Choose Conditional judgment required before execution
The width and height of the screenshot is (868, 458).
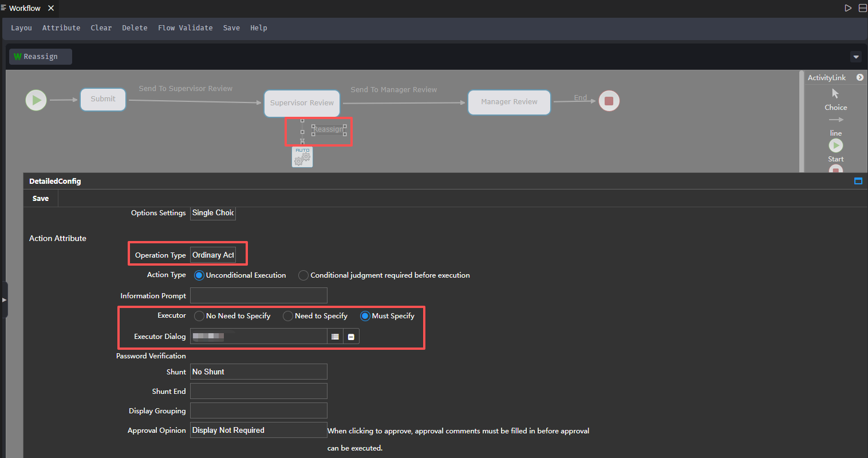tap(303, 275)
